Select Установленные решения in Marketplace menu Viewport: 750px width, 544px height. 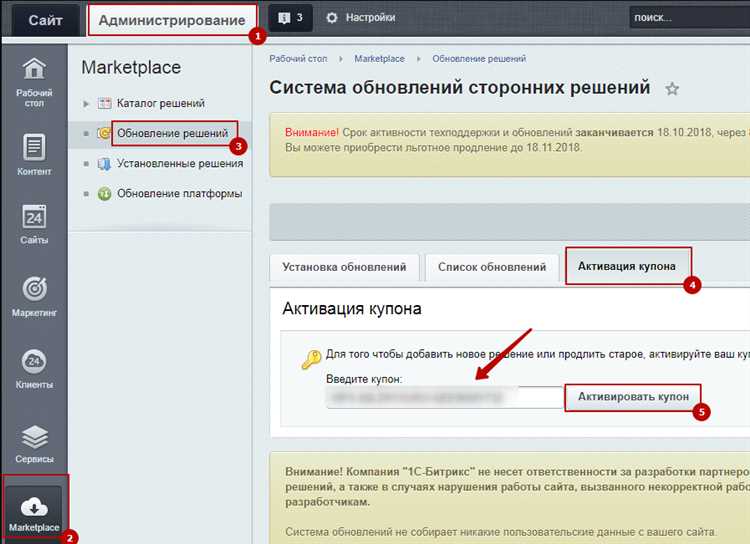coord(180,164)
